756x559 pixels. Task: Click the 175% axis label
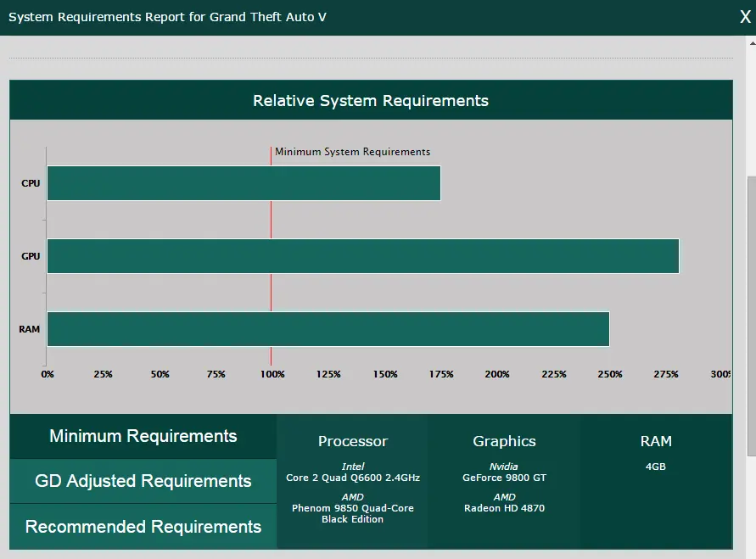441,374
